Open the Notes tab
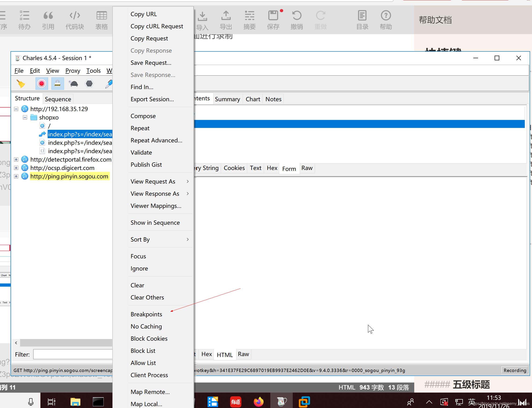Image resolution: width=532 pixels, height=408 pixels. pyautogui.click(x=273, y=99)
